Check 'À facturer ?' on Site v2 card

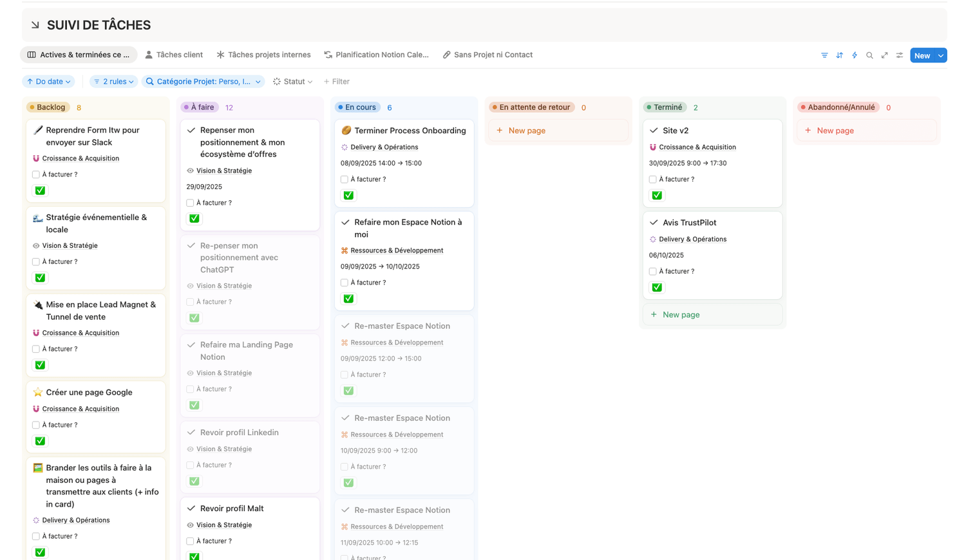[x=653, y=180]
